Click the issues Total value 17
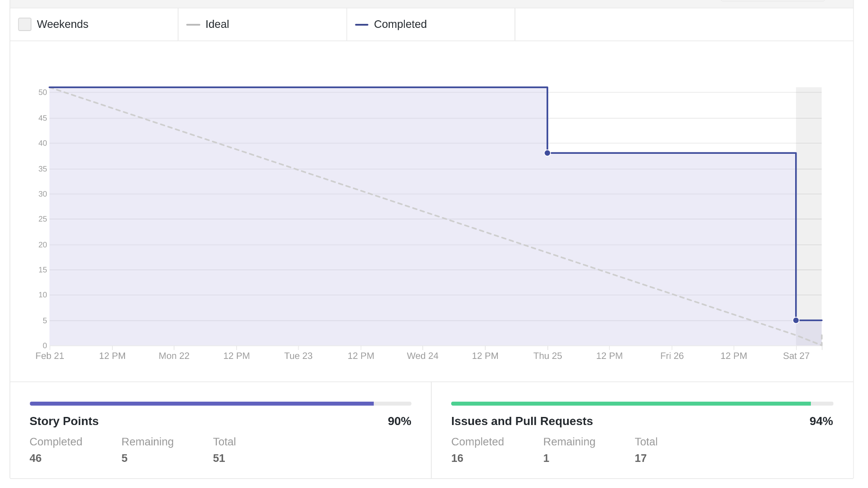The image size is (868, 488). point(640,458)
